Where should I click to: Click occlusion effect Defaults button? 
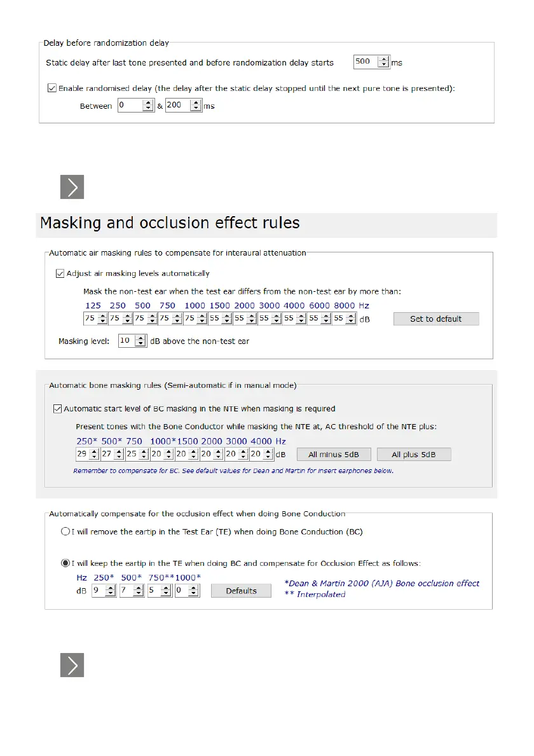[x=241, y=591]
